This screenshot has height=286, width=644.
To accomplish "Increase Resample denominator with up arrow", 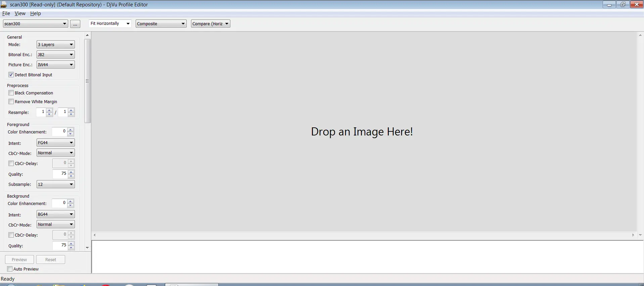I will tap(71, 110).
